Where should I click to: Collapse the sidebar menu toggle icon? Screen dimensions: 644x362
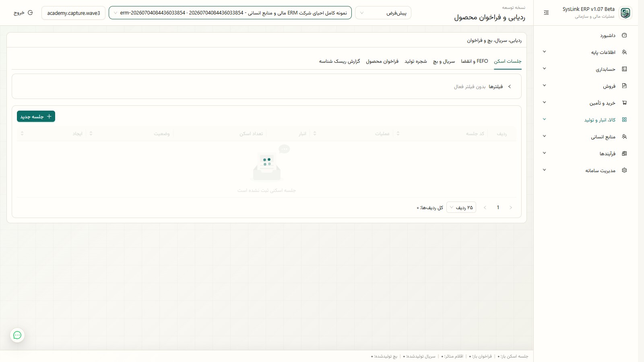click(546, 13)
